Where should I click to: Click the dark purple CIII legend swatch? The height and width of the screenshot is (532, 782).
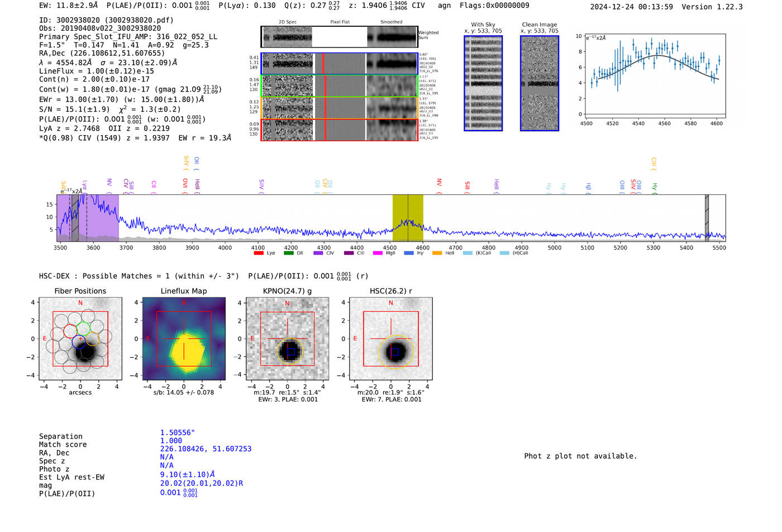tap(349, 253)
